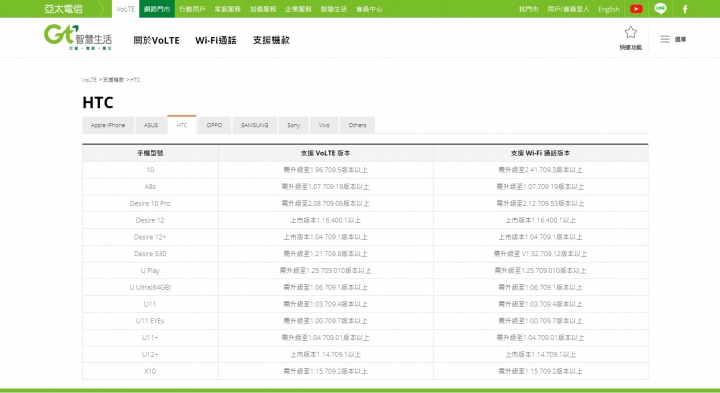The image size is (720, 393).
Task: Open the 會員中心 menu item
Action: pos(369,9)
